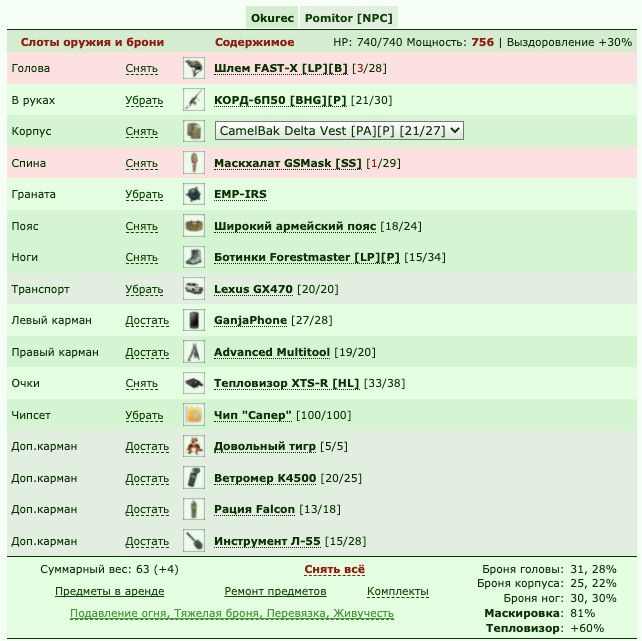The width and height of the screenshot is (642, 641).
Task: Open the Маскхалат GSMask [SS] link
Action: [288, 163]
